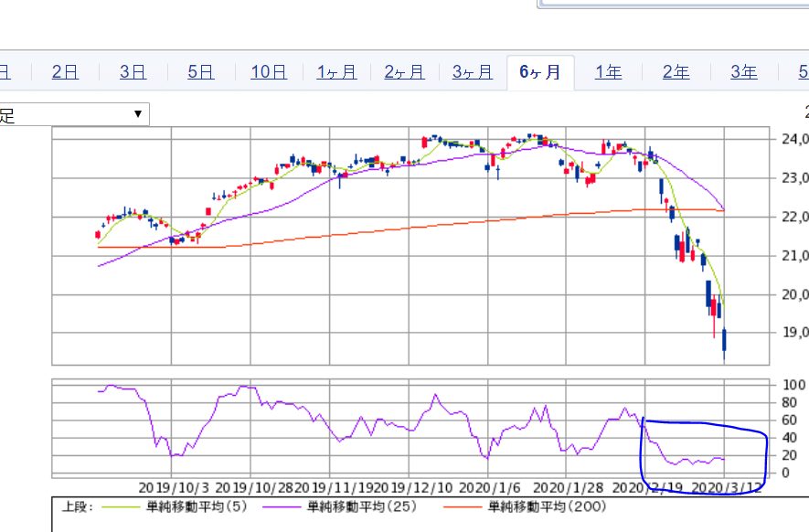Click the 3ヶ月 period link
The image size is (809, 532).
(x=472, y=72)
